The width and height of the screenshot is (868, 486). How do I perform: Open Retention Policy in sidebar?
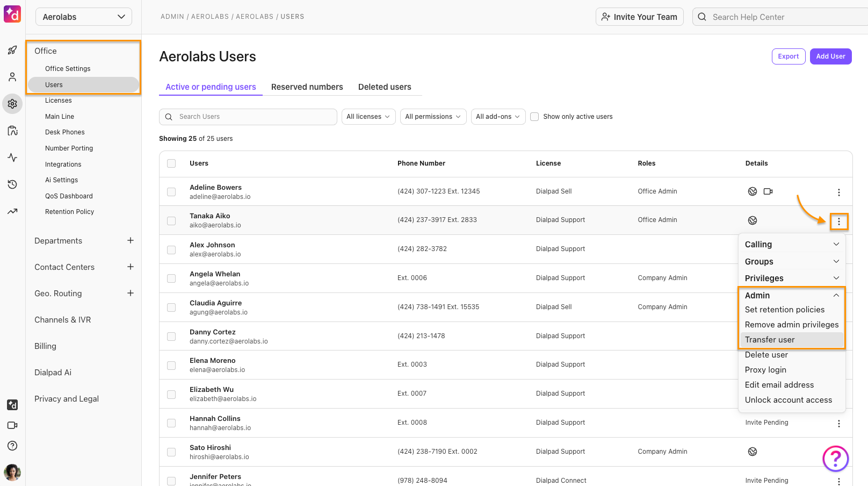coord(70,212)
